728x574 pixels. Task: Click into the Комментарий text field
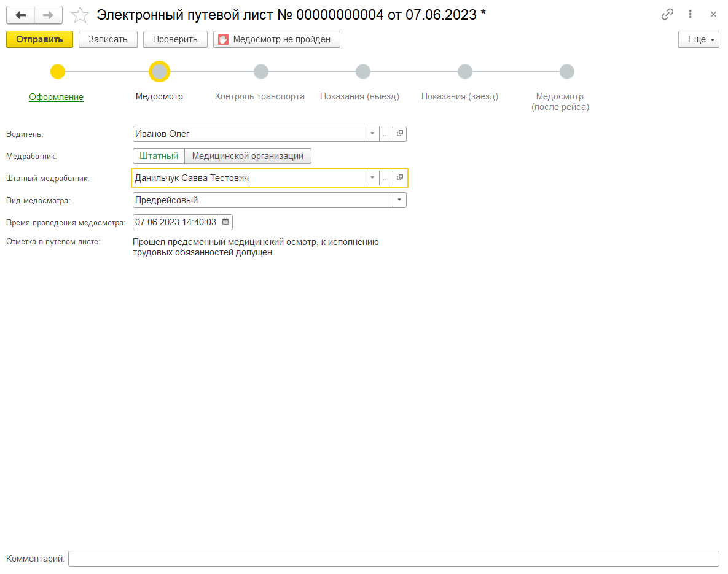point(393,559)
